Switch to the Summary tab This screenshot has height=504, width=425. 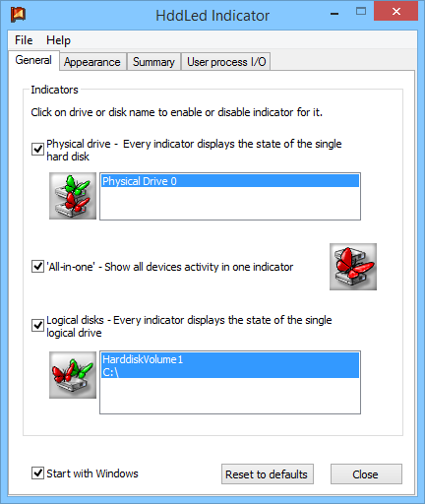click(x=153, y=62)
